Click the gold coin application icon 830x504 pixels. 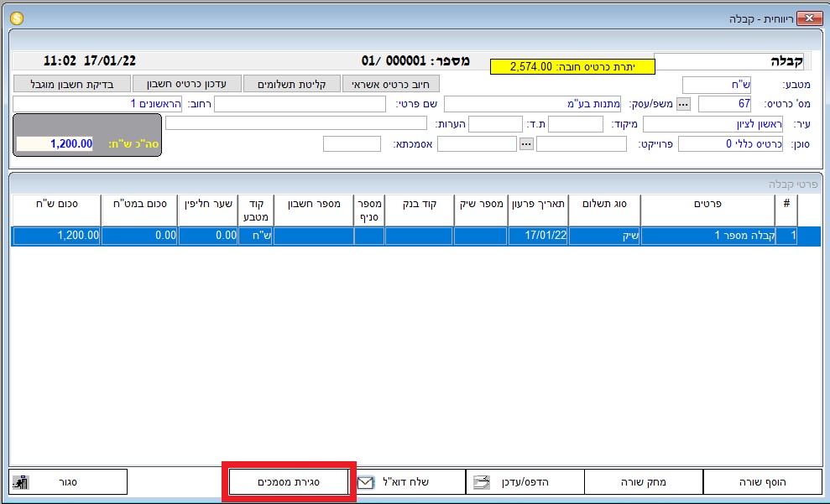point(17,18)
